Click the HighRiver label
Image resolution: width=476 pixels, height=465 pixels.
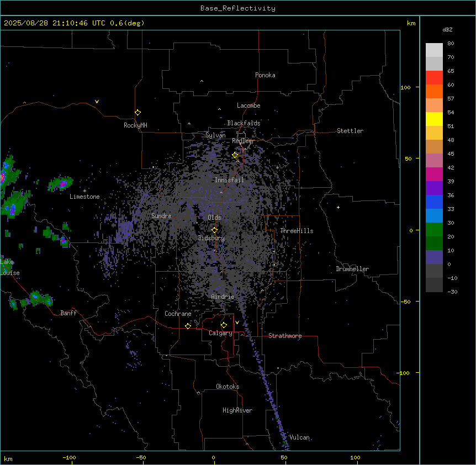(x=237, y=410)
